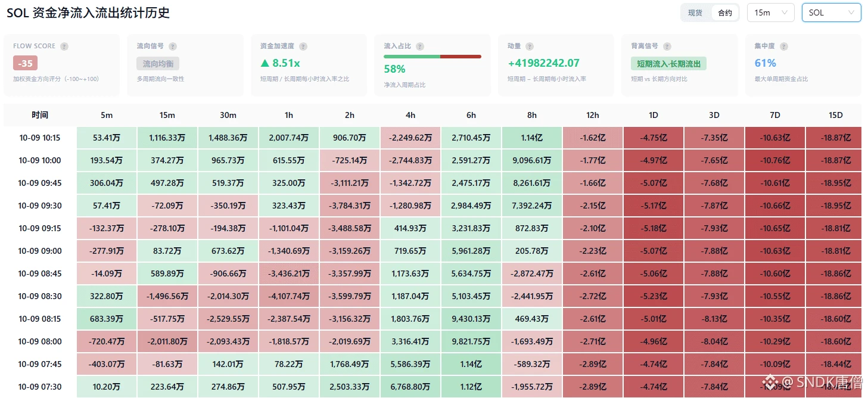The height and width of the screenshot is (398, 868).
Task: Select the 10-09 10:15 time row label
Action: (40, 138)
